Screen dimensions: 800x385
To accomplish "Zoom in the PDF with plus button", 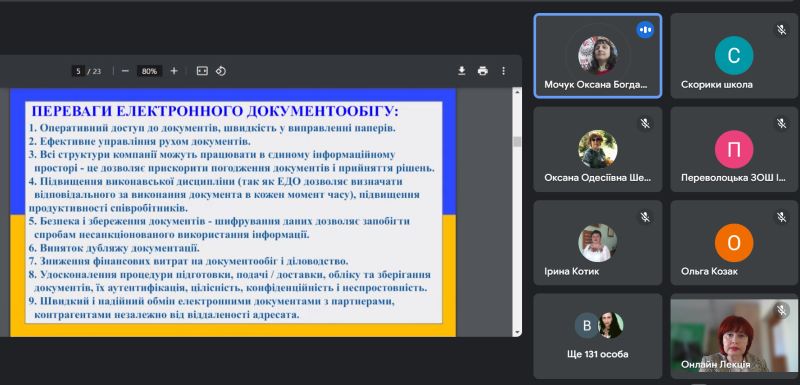I will tap(174, 71).
